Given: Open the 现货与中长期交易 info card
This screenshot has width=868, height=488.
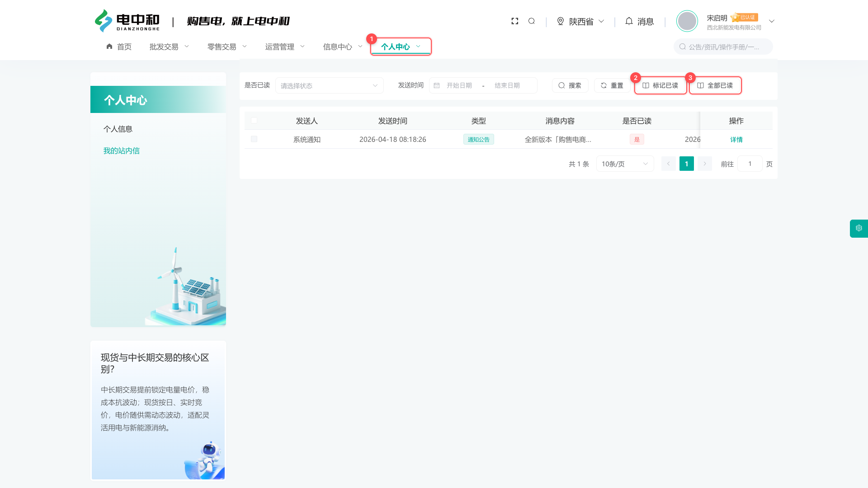Looking at the screenshot, I should tap(158, 410).
